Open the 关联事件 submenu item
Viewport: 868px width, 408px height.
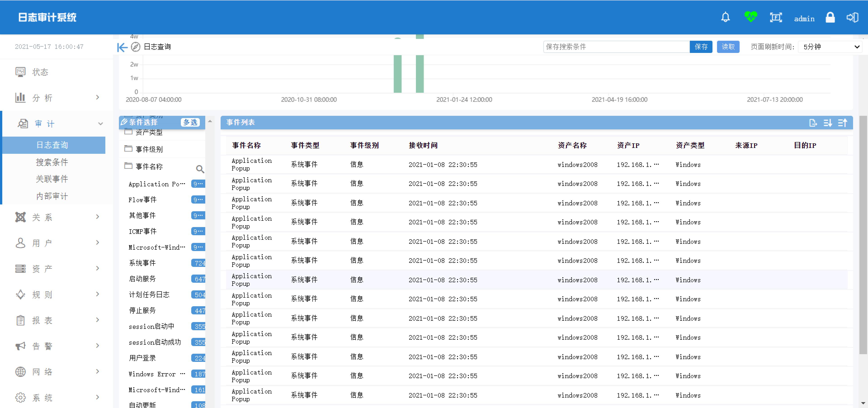click(52, 179)
